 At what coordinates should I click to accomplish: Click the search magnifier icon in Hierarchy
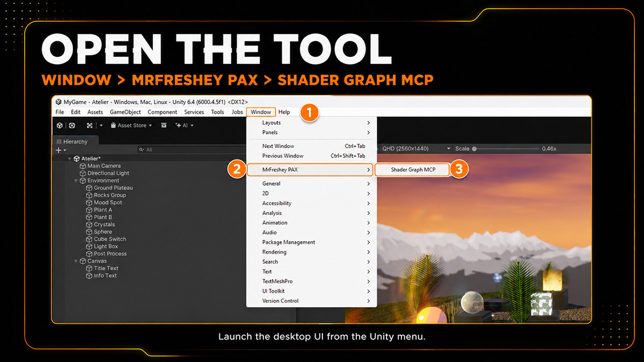[x=141, y=150]
